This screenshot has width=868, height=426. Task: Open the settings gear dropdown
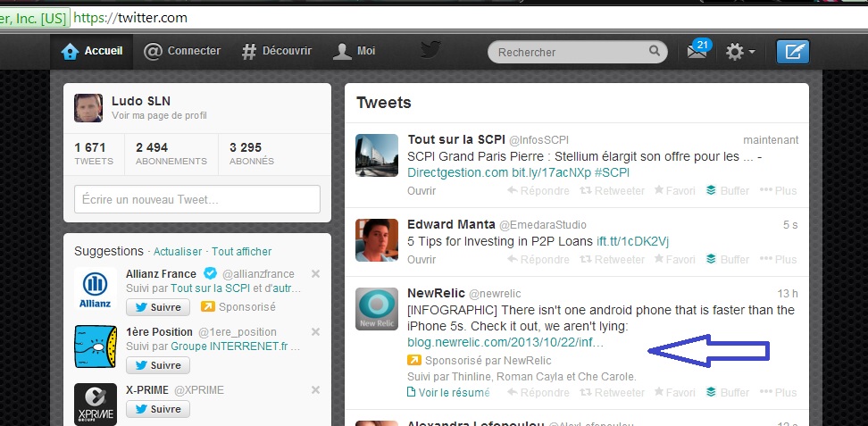coord(740,52)
